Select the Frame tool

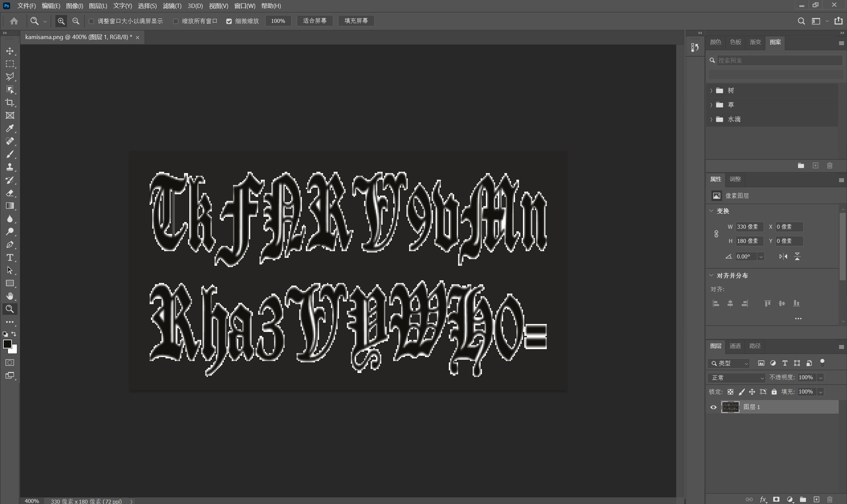(x=10, y=115)
